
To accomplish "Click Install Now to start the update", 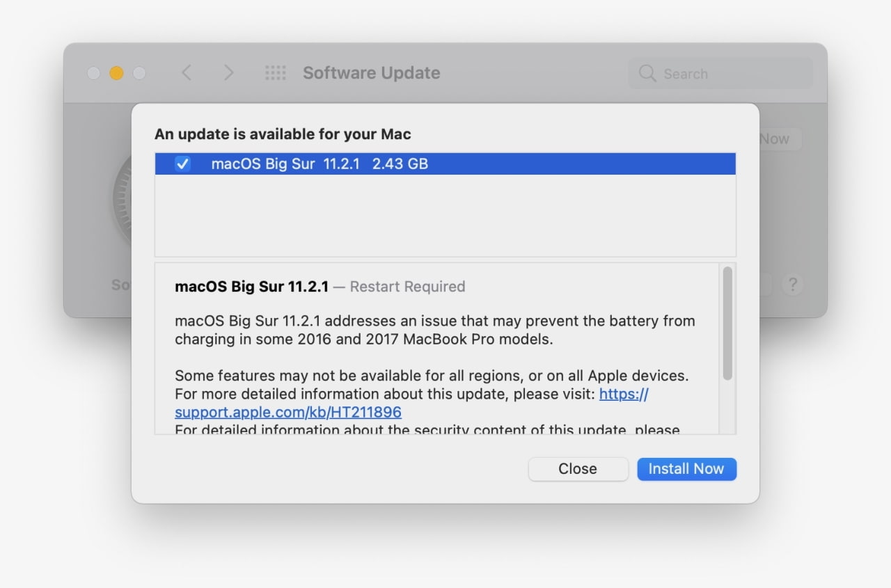I will pos(686,469).
